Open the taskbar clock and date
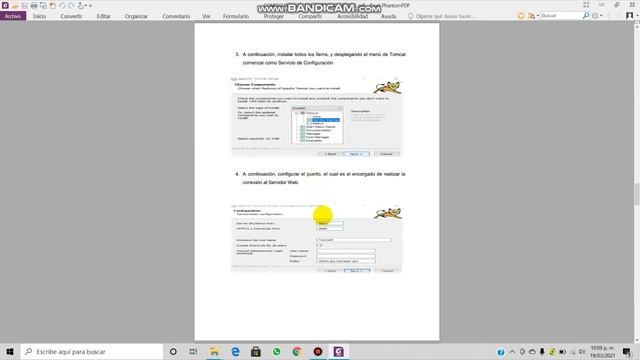This screenshot has width=640, height=360. tap(602, 352)
